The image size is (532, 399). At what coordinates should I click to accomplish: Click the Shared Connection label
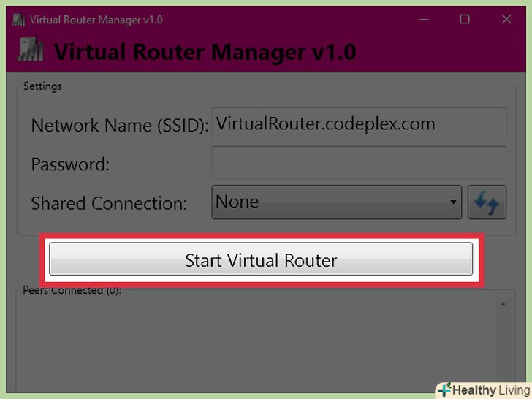pyautogui.click(x=109, y=203)
